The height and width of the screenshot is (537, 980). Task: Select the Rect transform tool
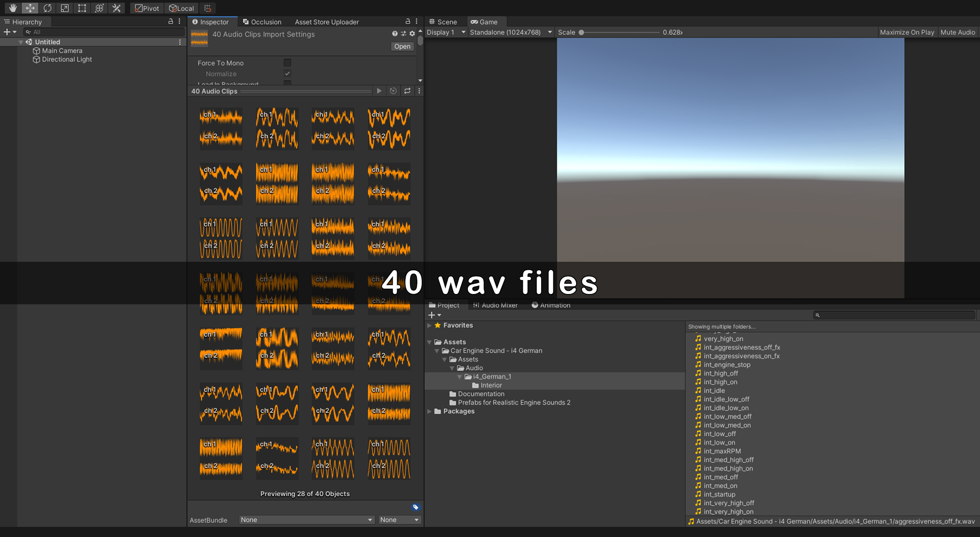click(x=82, y=8)
